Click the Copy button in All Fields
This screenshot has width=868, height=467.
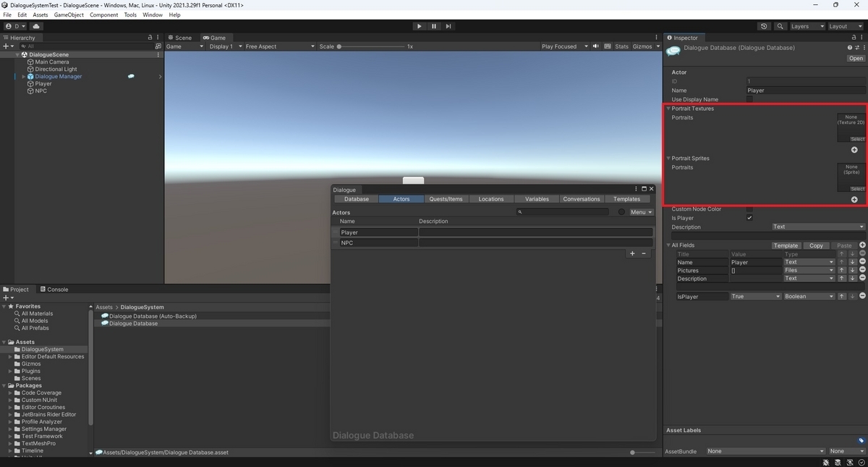816,245
